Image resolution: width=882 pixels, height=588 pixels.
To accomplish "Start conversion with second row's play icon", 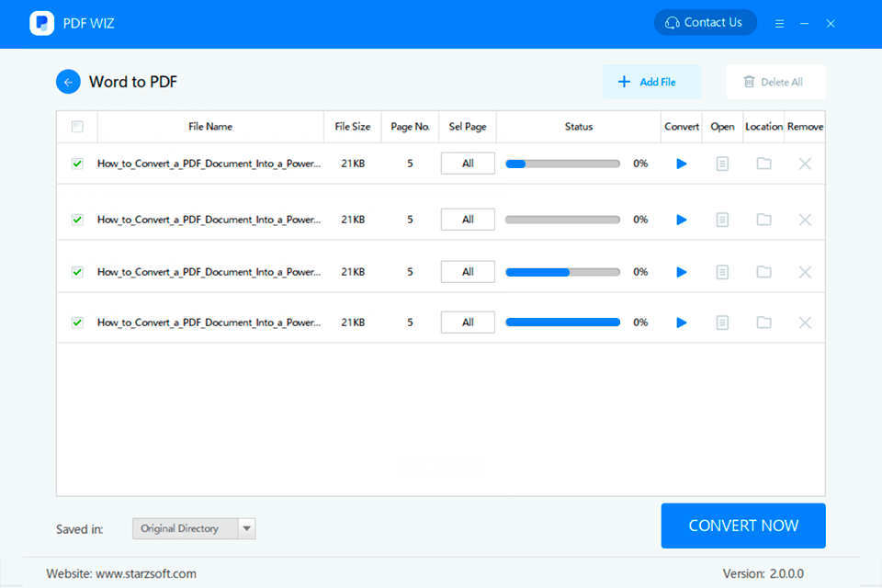I will pos(681,220).
